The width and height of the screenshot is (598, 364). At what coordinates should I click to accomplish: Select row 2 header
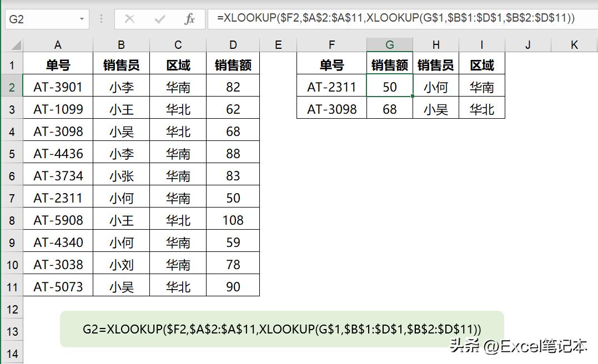[x=11, y=87]
